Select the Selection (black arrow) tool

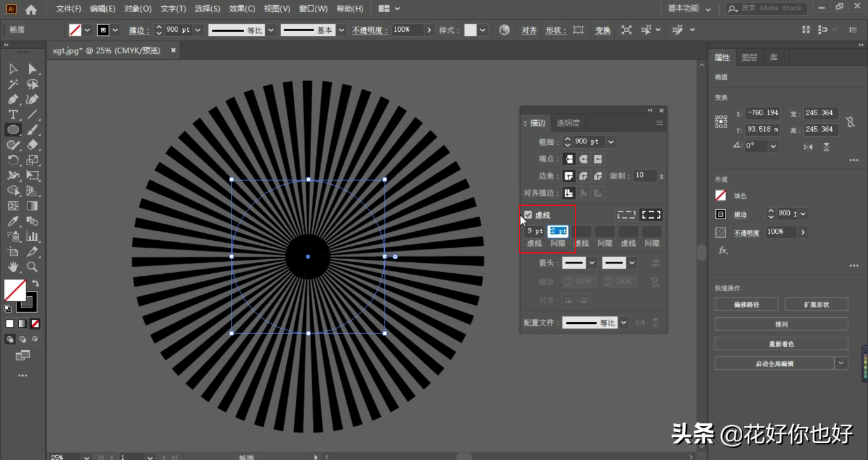pos(13,69)
